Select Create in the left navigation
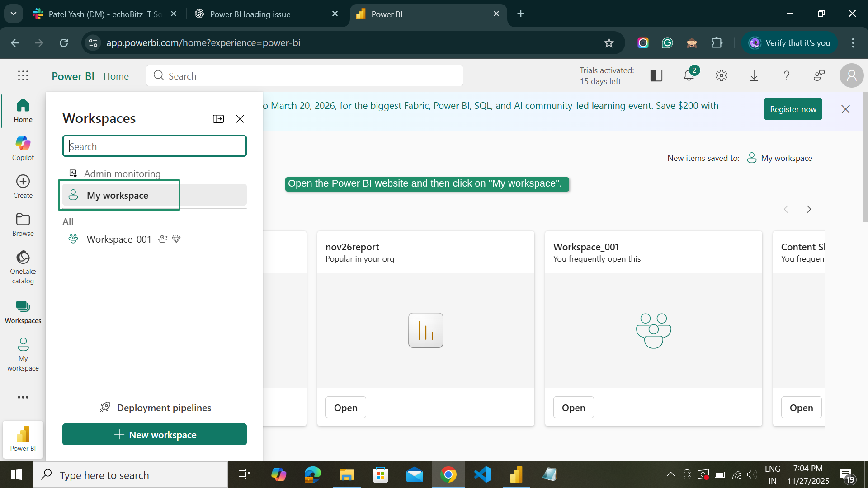This screenshot has height=488, width=868. (23, 185)
